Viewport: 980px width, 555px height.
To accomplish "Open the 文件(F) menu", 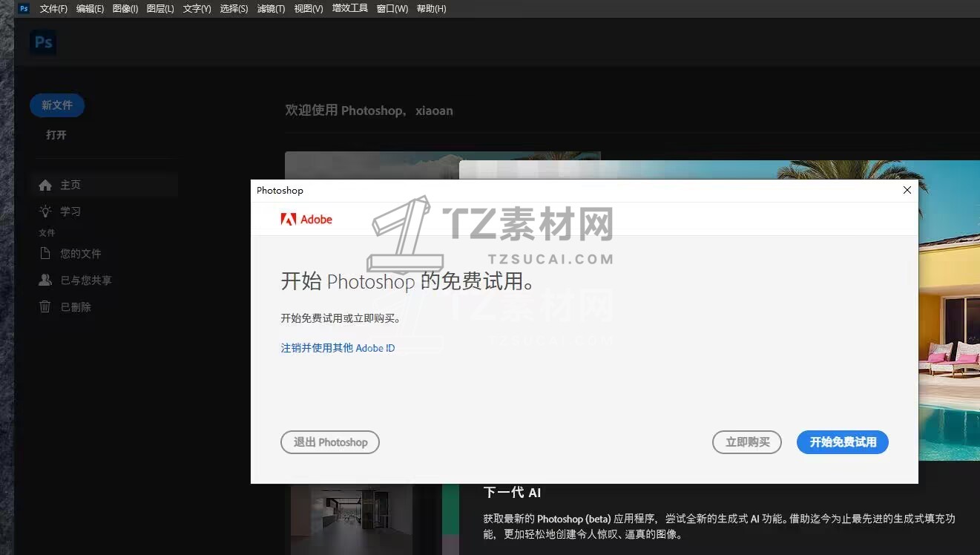I will [53, 9].
